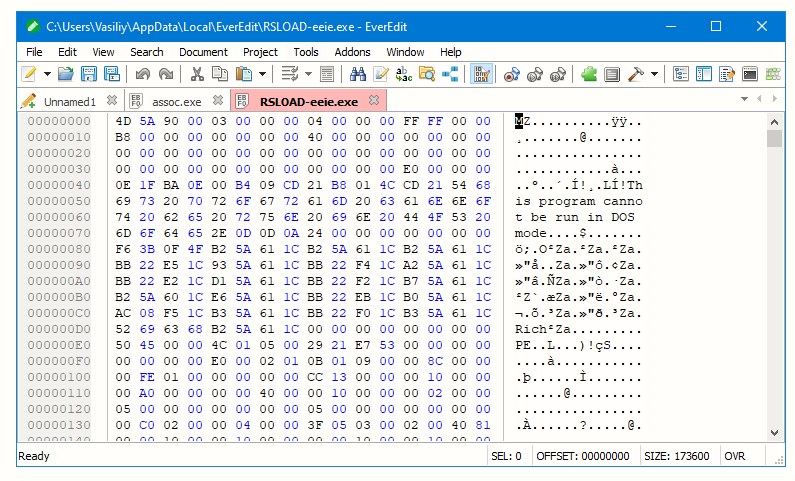
Task: Click the document edit pencil icon
Action: click(x=380, y=75)
